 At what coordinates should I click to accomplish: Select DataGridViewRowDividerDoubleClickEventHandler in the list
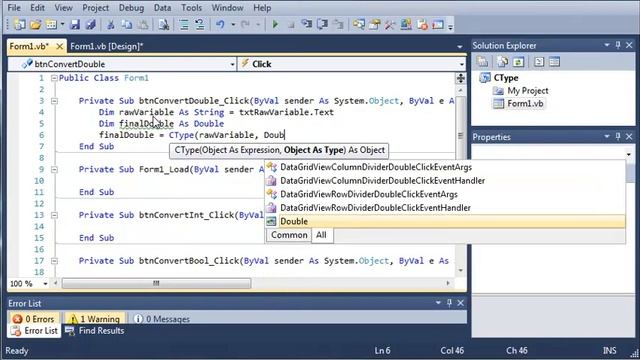tap(445, 208)
